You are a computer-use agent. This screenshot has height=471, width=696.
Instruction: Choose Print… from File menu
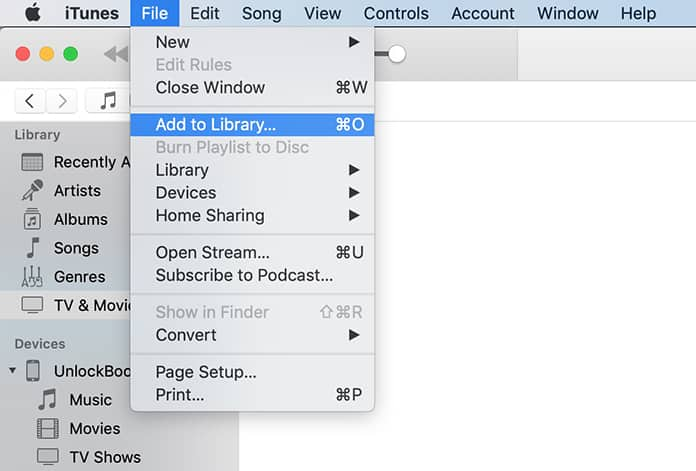[x=252, y=395]
